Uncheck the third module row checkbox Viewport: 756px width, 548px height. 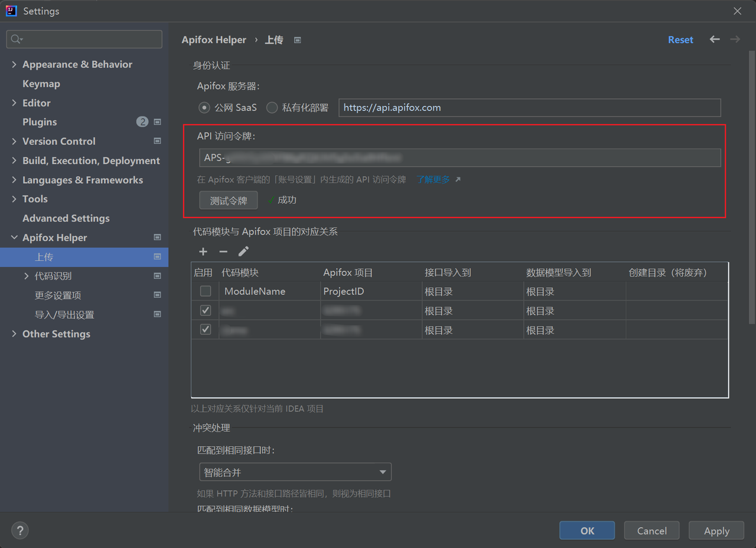tap(206, 330)
